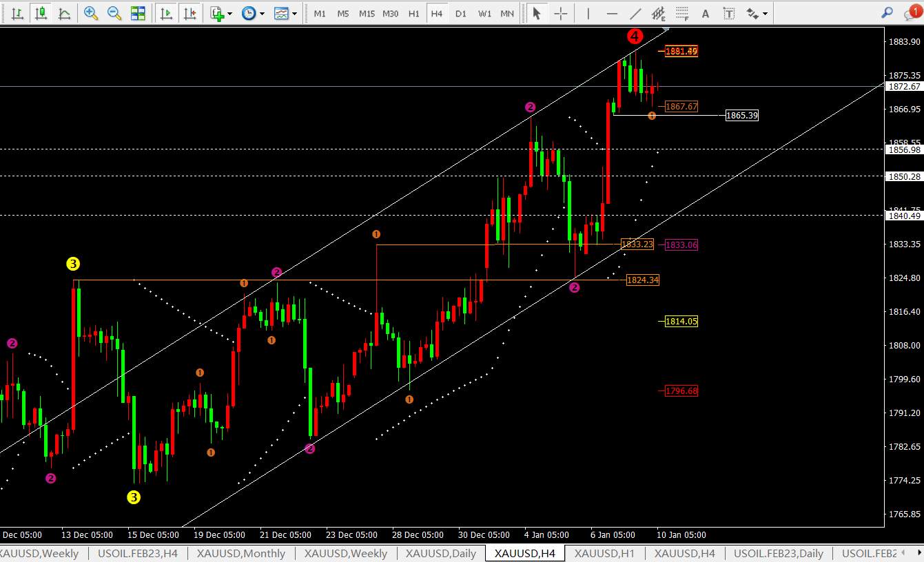Select the W1 timeframe
The image size is (924, 562).
tap(484, 14)
